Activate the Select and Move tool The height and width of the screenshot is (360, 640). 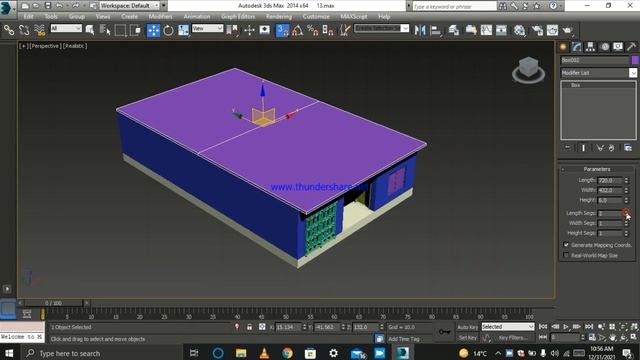(153, 30)
